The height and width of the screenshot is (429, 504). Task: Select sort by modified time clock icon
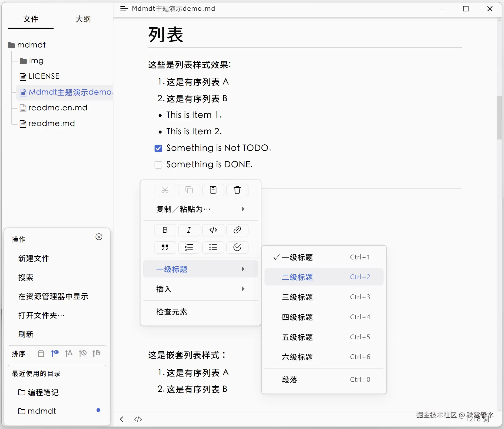(83, 353)
